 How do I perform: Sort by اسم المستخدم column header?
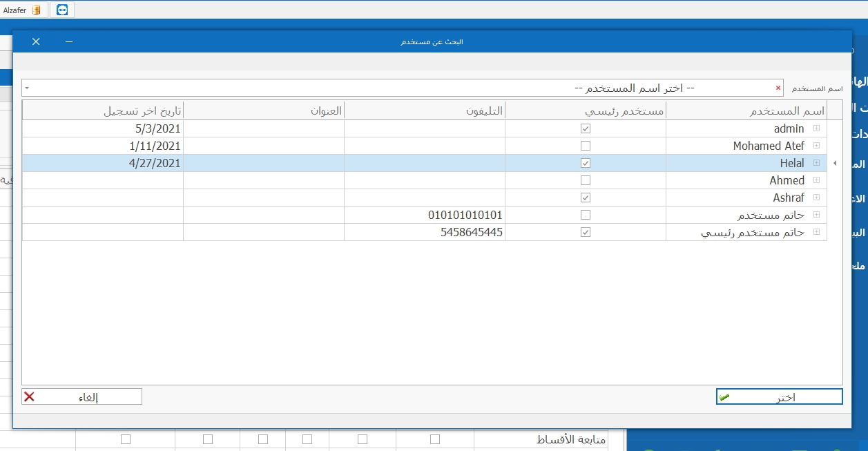click(746, 111)
